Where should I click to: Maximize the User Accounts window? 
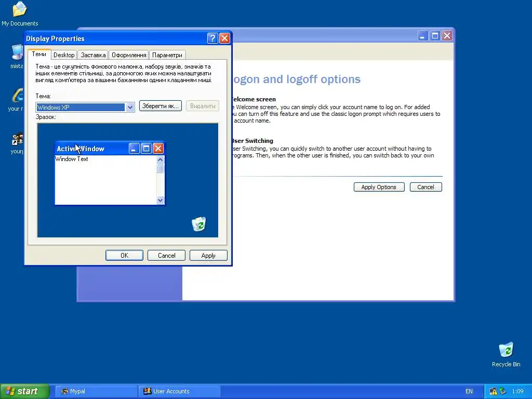[435, 36]
